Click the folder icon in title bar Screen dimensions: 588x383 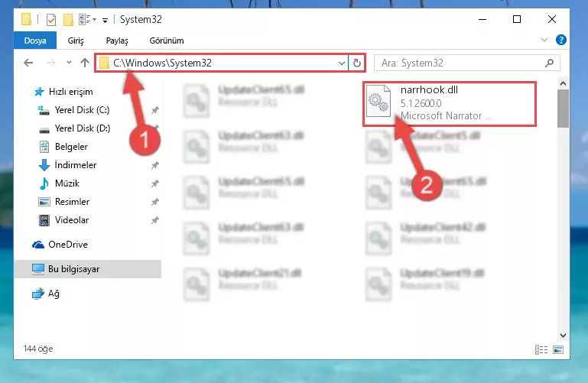pos(26,19)
